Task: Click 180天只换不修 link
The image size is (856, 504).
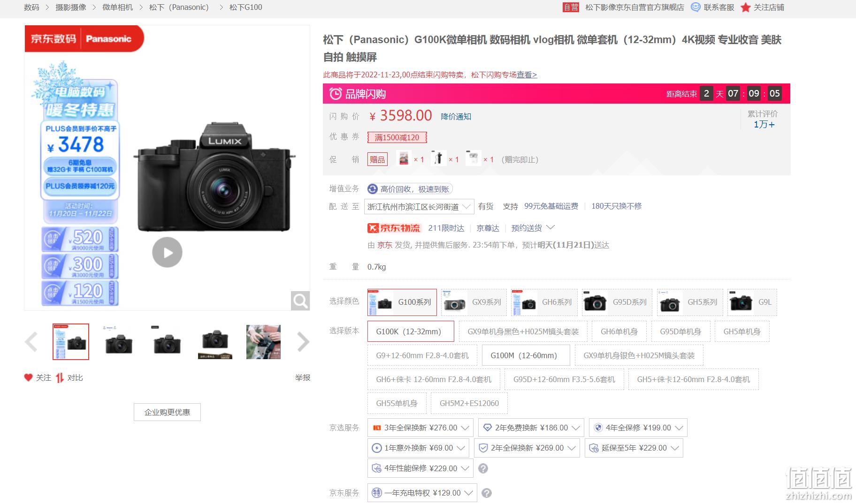Action: (616, 206)
